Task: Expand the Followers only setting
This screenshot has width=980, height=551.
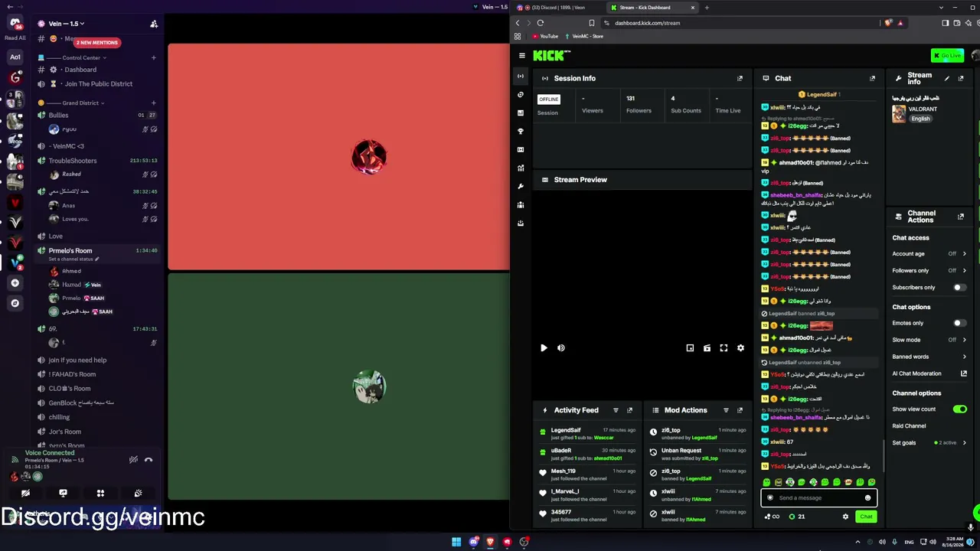Action: [x=964, y=271]
